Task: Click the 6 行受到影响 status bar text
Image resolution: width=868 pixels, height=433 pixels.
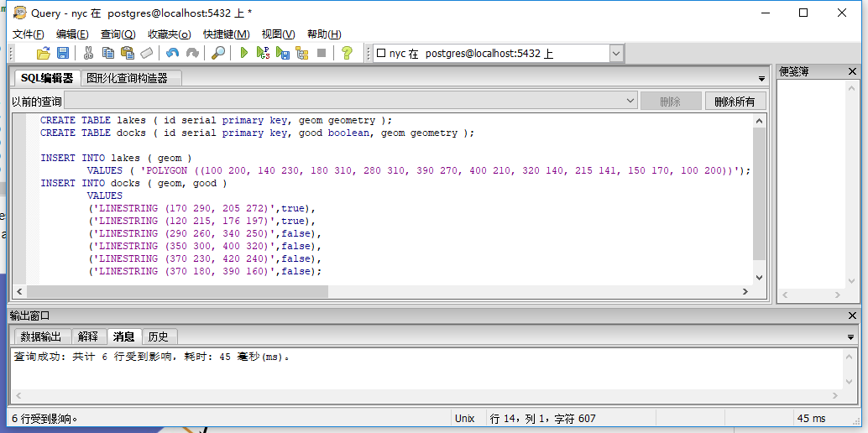Action: [x=44, y=419]
